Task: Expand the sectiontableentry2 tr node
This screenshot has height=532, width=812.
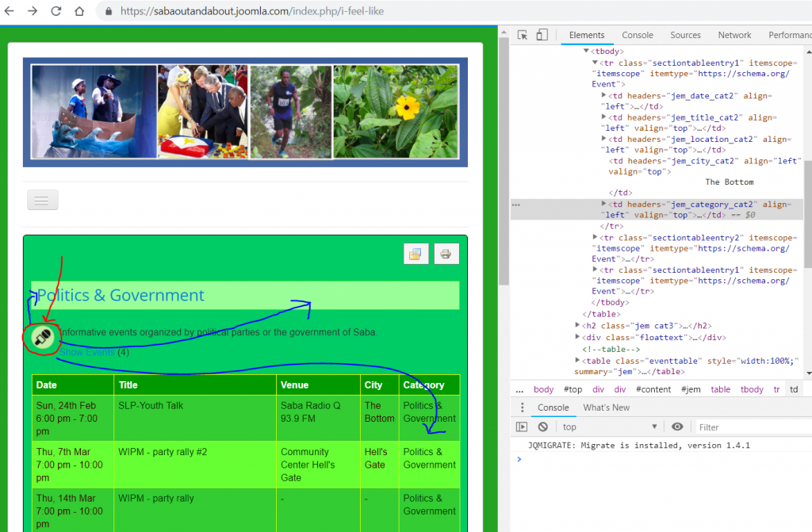Action: pos(595,237)
